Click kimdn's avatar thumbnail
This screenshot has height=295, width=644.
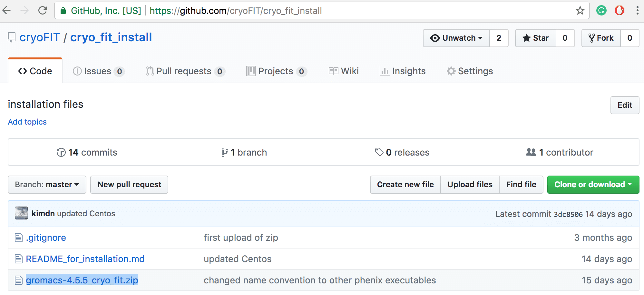[x=21, y=213]
